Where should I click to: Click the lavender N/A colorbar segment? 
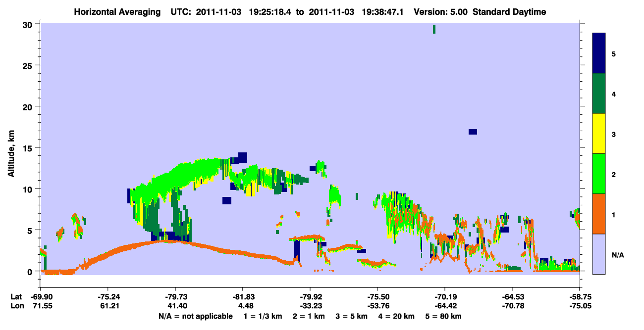click(599, 253)
